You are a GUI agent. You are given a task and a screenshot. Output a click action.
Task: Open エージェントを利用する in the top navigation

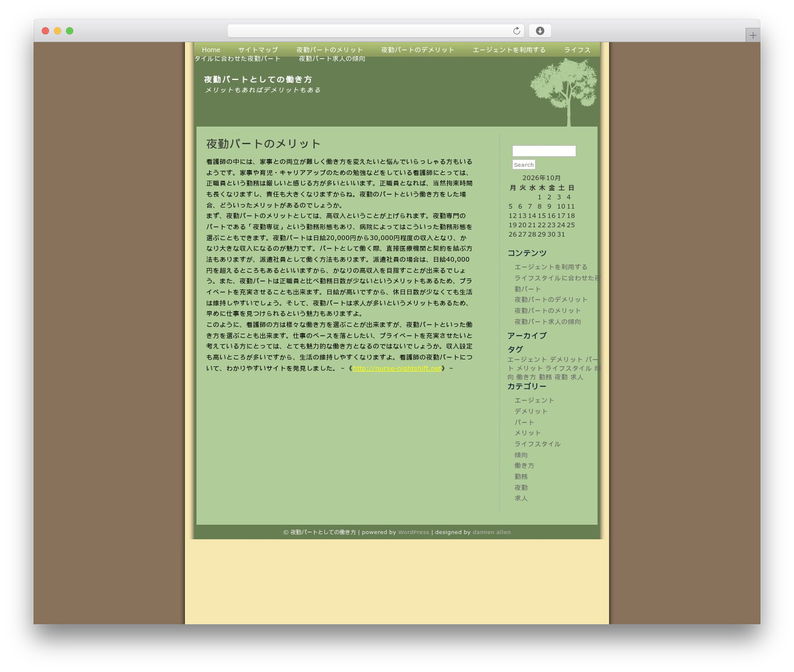click(x=509, y=50)
